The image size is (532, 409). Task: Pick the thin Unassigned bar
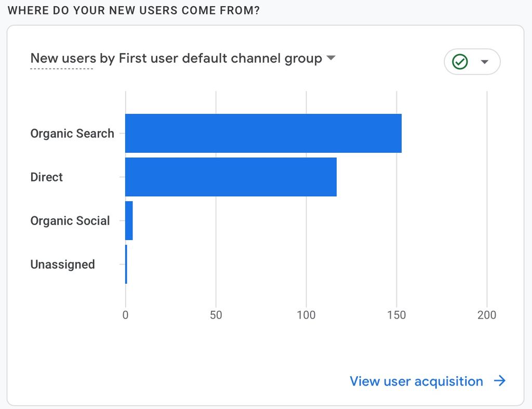(x=126, y=264)
